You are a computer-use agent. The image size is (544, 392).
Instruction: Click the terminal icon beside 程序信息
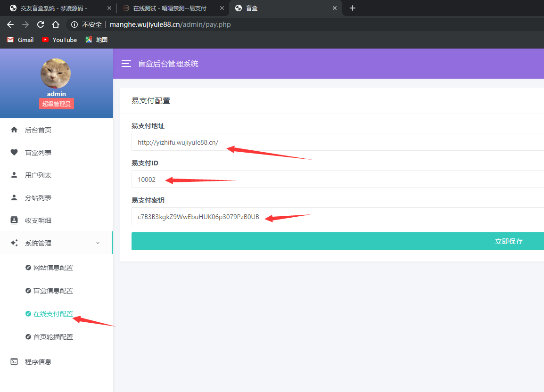14,362
